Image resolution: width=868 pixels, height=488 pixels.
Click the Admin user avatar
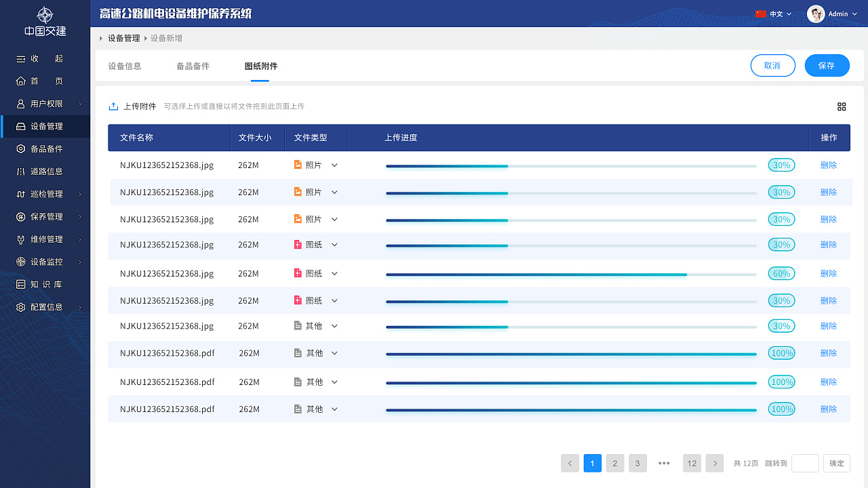tap(816, 14)
